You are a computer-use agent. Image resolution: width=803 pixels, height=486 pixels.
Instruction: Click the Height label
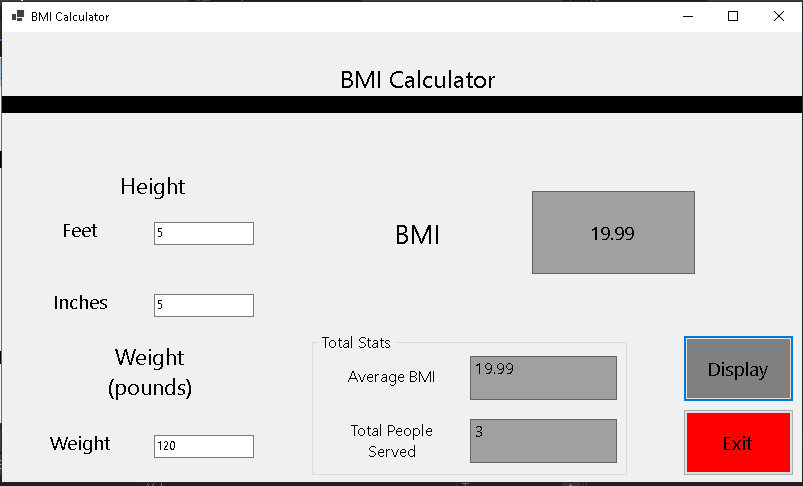pyautogui.click(x=152, y=186)
